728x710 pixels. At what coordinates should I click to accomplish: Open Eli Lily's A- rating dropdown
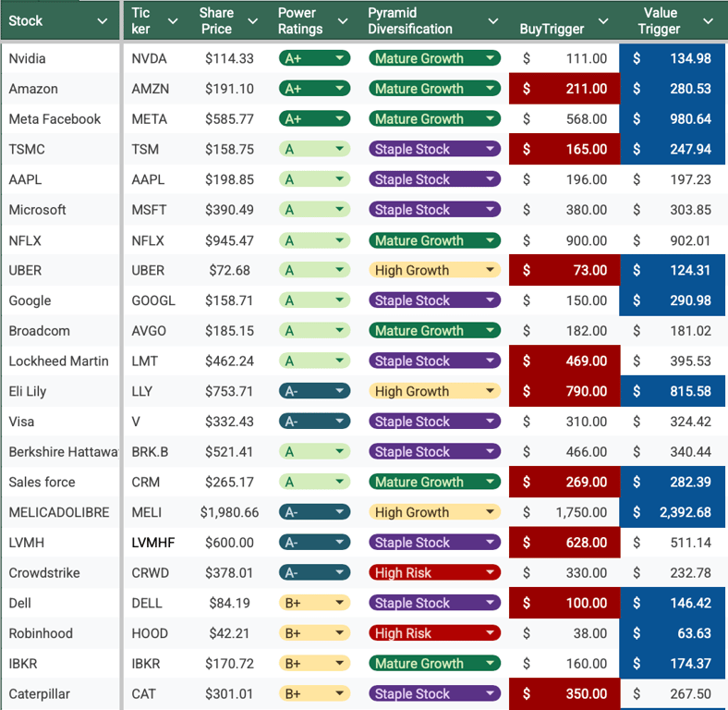pyautogui.click(x=341, y=392)
